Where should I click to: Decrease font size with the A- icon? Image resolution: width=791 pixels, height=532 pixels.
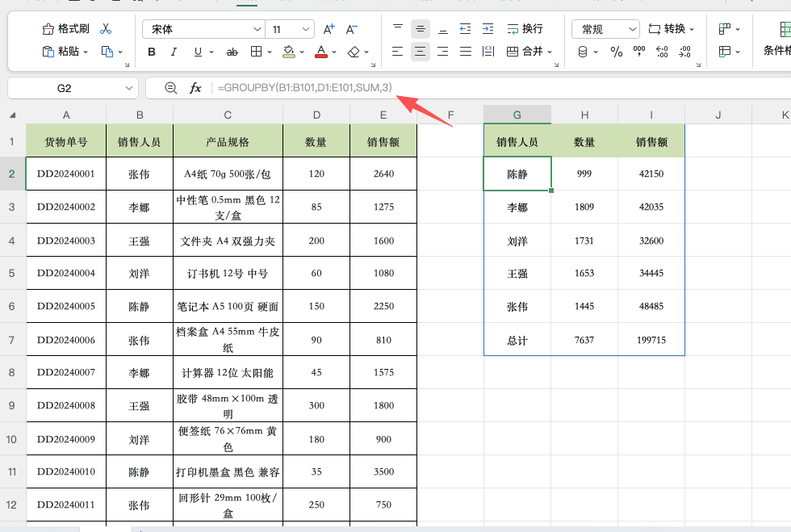pyautogui.click(x=352, y=29)
